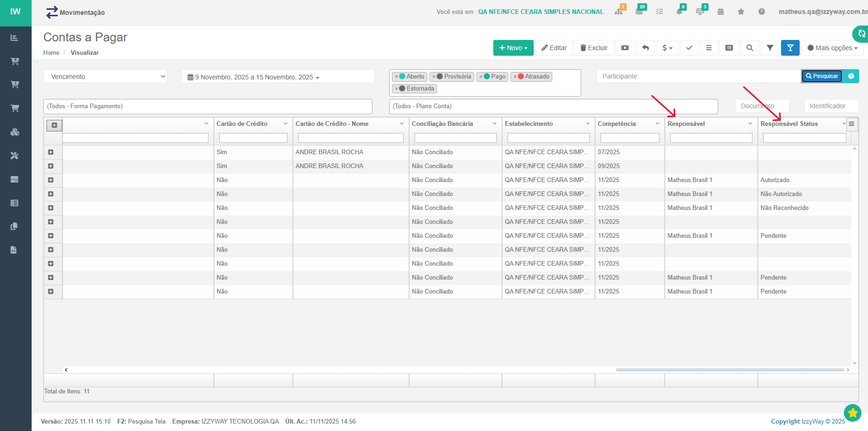
Task: Open the organization chart icon with badge 7
Action: coord(619,12)
